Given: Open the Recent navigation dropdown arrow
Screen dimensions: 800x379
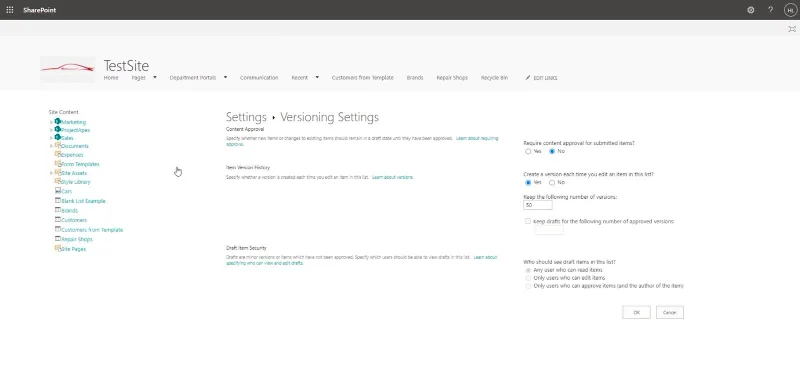Looking at the screenshot, I should point(317,78).
